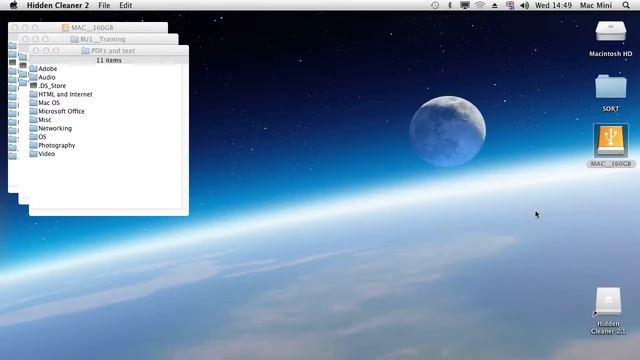Open the File menu

point(104,5)
